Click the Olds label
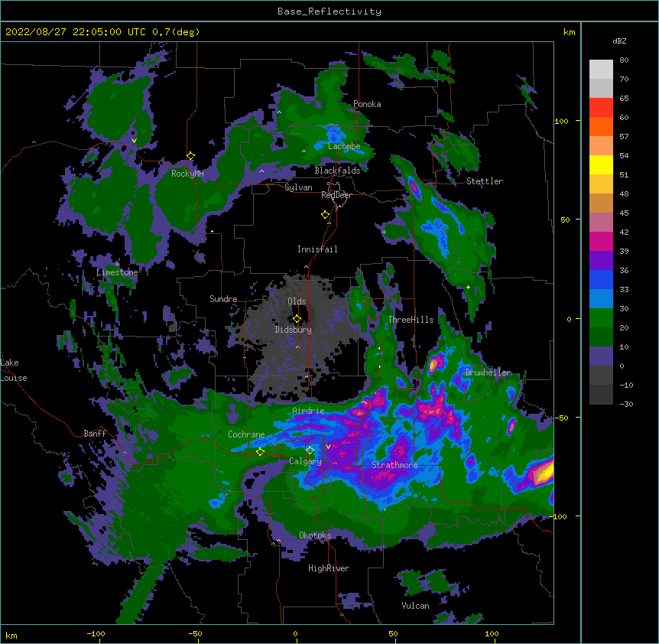The image size is (659, 644). coord(297,301)
